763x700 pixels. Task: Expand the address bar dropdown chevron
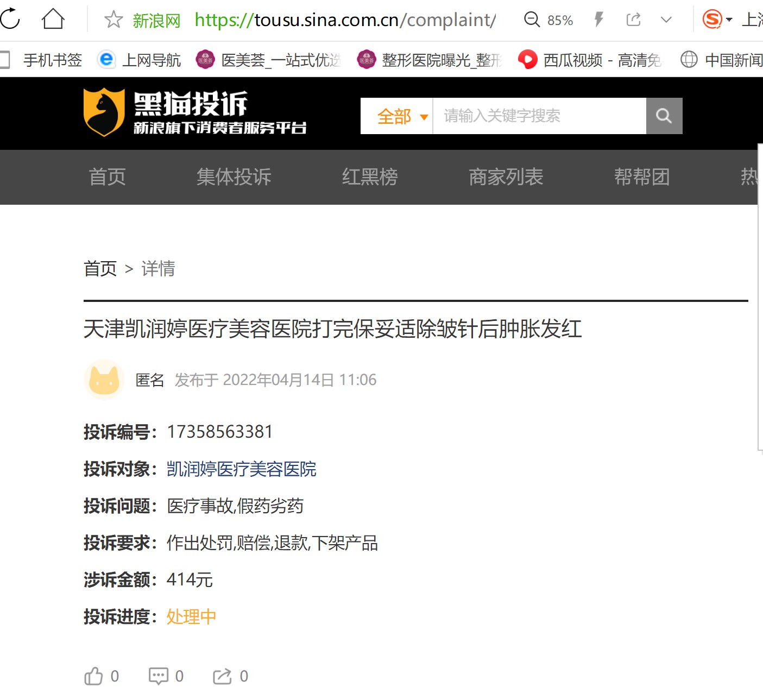coord(666,20)
